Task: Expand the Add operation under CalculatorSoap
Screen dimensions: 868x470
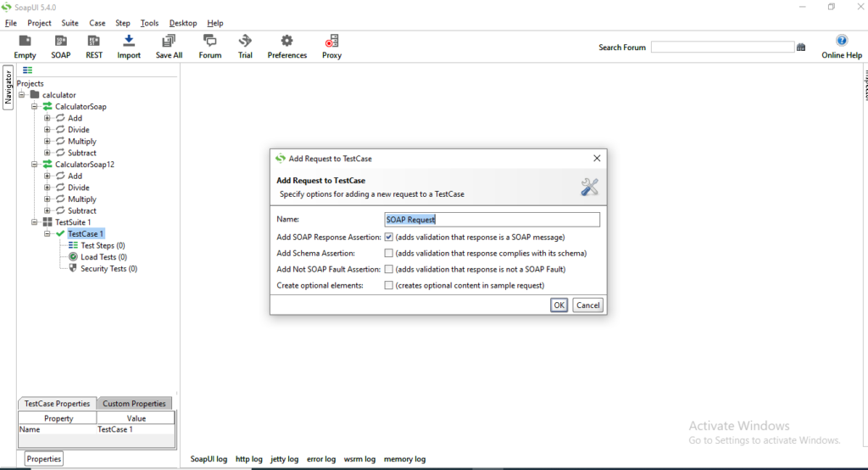Action: tap(47, 118)
